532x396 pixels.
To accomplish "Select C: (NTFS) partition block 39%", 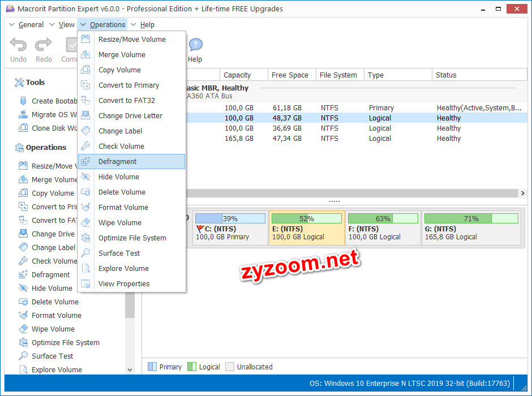I will point(230,228).
